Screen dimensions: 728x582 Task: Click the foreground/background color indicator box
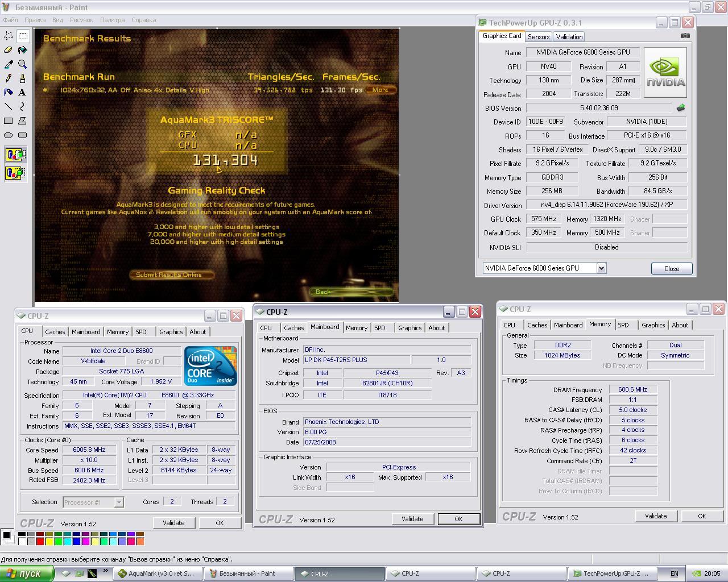[7, 537]
